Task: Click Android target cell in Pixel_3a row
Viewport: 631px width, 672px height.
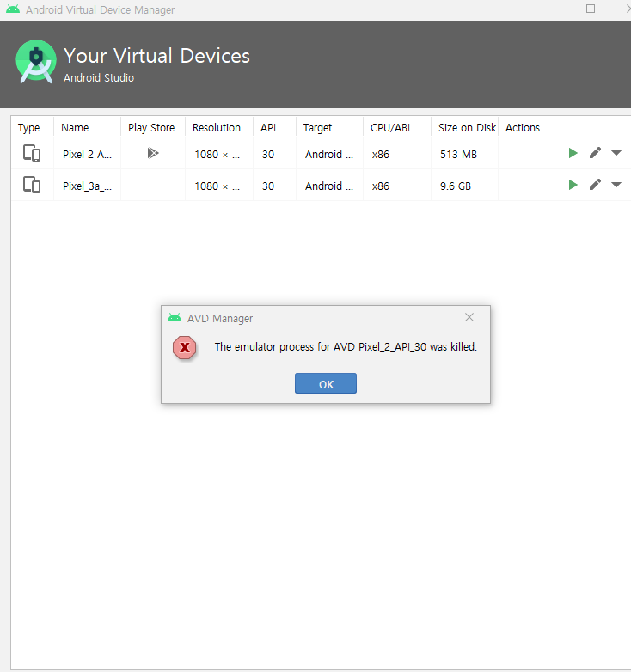Action: [329, 186]
